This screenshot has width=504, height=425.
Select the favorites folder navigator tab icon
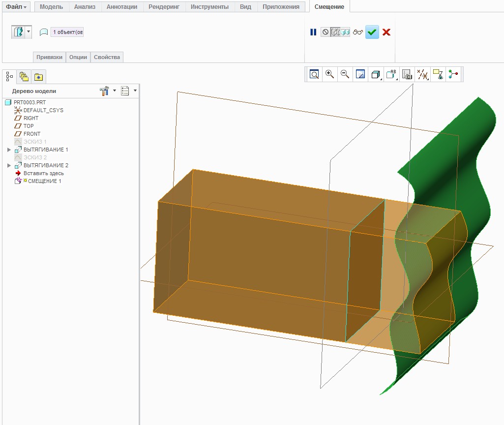coord(38,77)
